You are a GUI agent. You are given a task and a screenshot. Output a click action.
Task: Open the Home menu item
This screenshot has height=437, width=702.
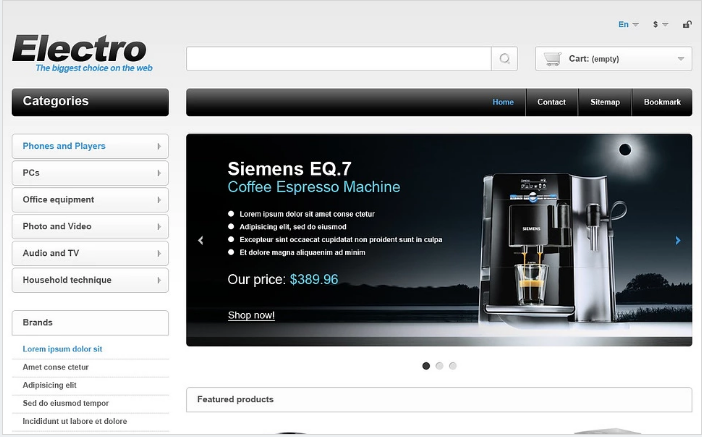[503, 102]
